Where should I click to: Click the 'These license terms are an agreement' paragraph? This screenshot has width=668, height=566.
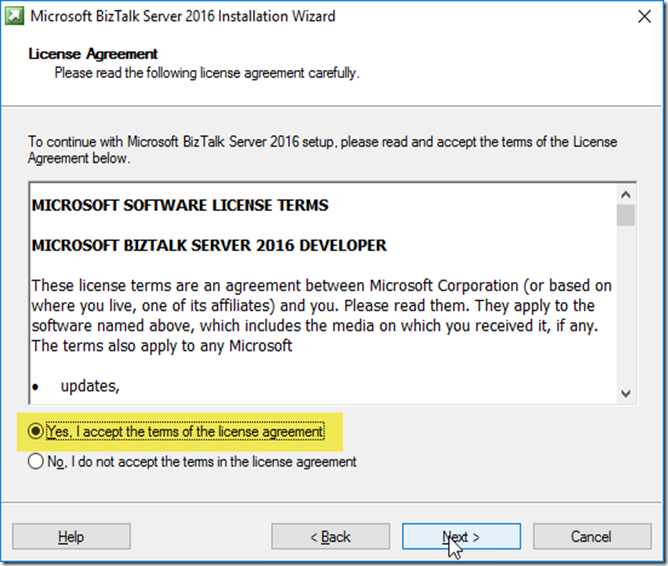(x=321, y=316)
